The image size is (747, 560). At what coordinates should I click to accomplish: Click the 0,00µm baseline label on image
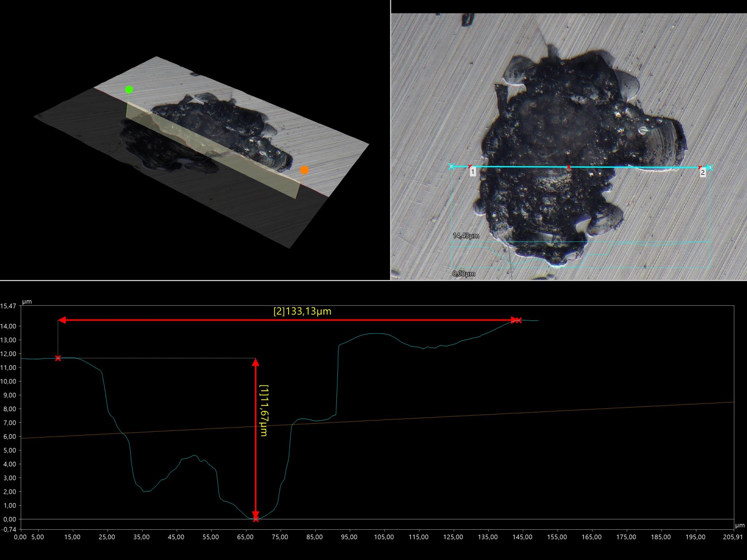[464, 273]
